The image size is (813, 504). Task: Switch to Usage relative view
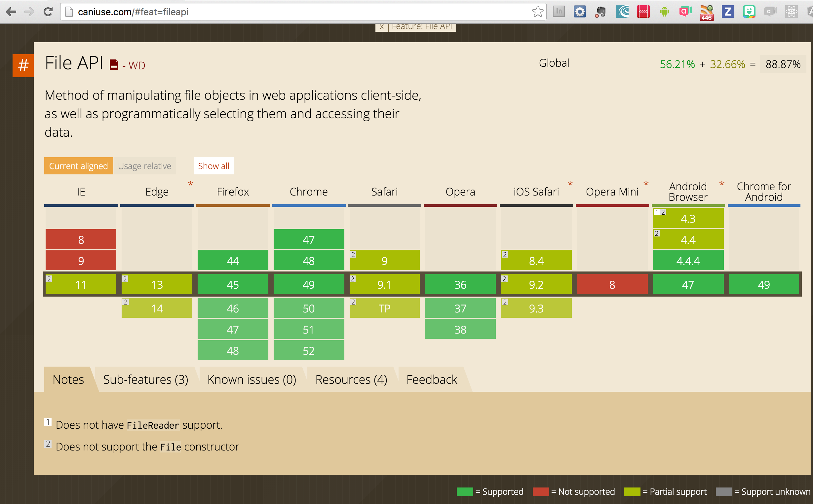(x=144, y=166)
